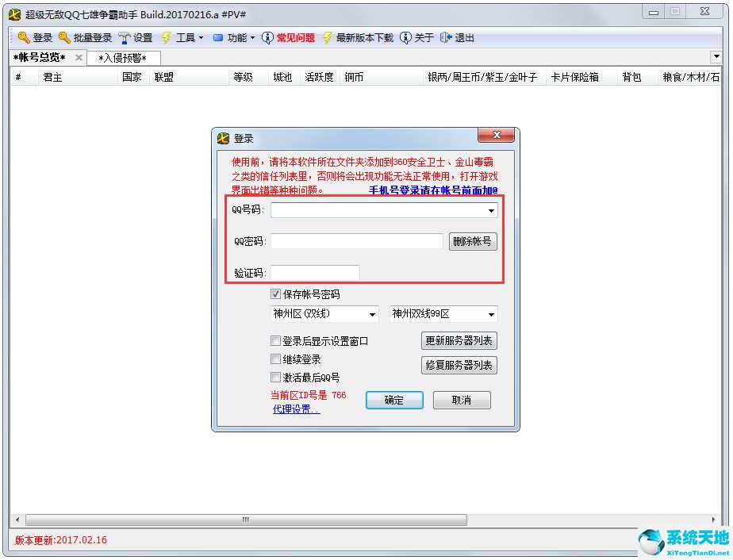
Task: Close the 登录 dialog
Action: pyautogui.click(x=496, y=135)
